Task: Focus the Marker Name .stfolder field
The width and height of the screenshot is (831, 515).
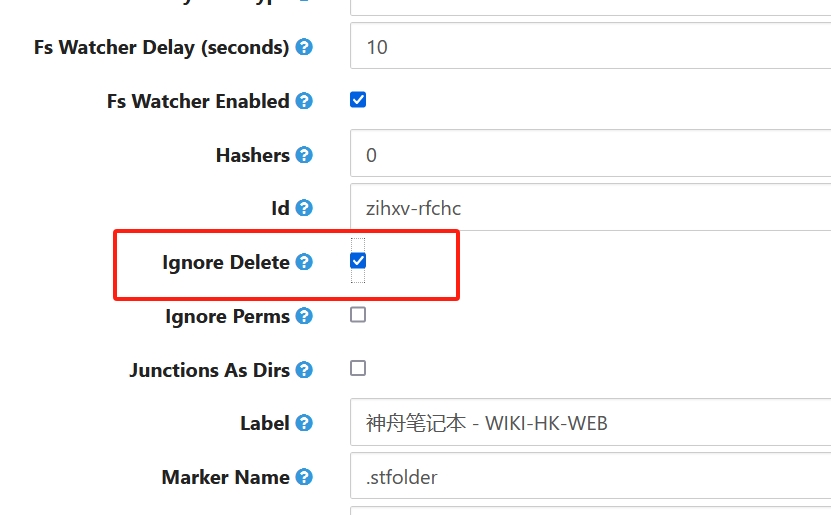Action: pos(590,477)
